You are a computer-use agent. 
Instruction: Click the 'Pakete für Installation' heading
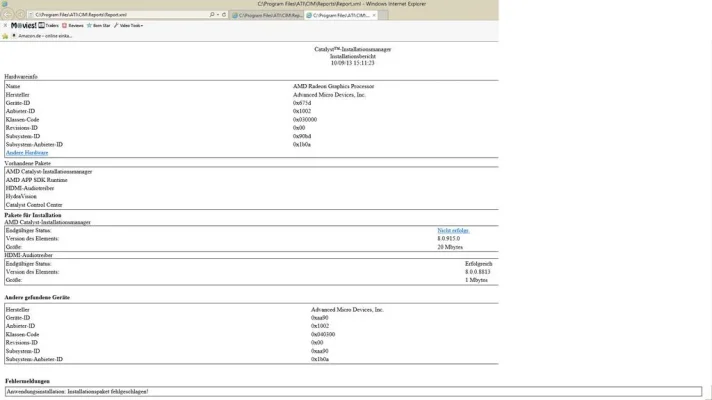(x=33, y=215)
